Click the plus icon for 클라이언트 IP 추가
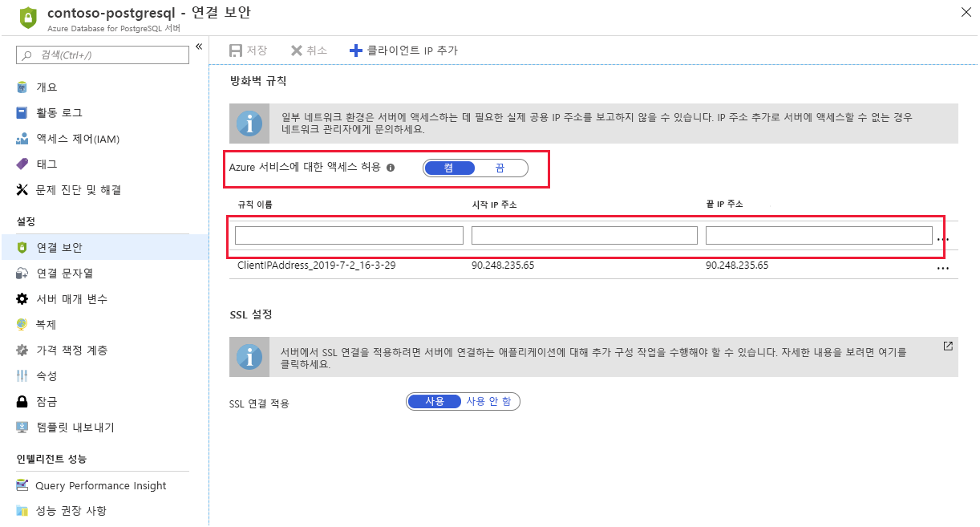Image resolution: width=980 pixels, height=527 pixels. (356, 51)
